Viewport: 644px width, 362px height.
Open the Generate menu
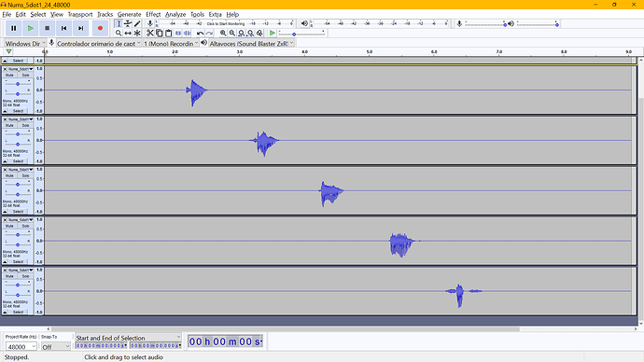(129, 14)
